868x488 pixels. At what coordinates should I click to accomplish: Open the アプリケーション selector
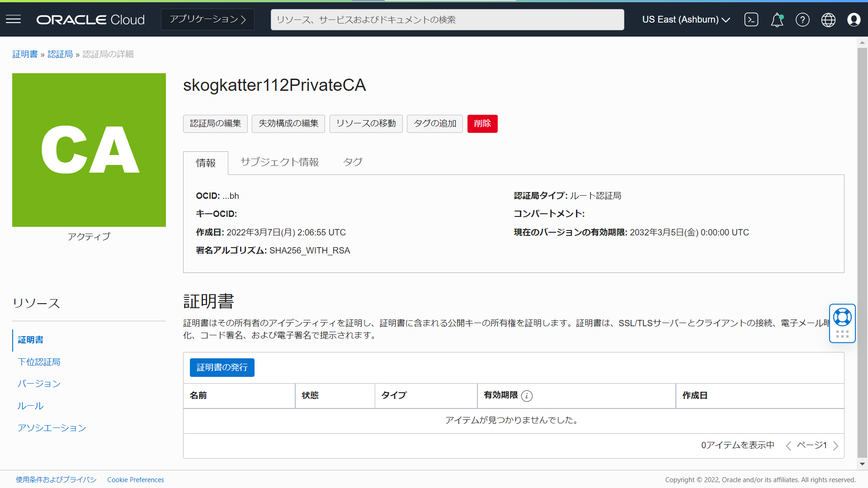pyautogui.click(x=207, y=19)
